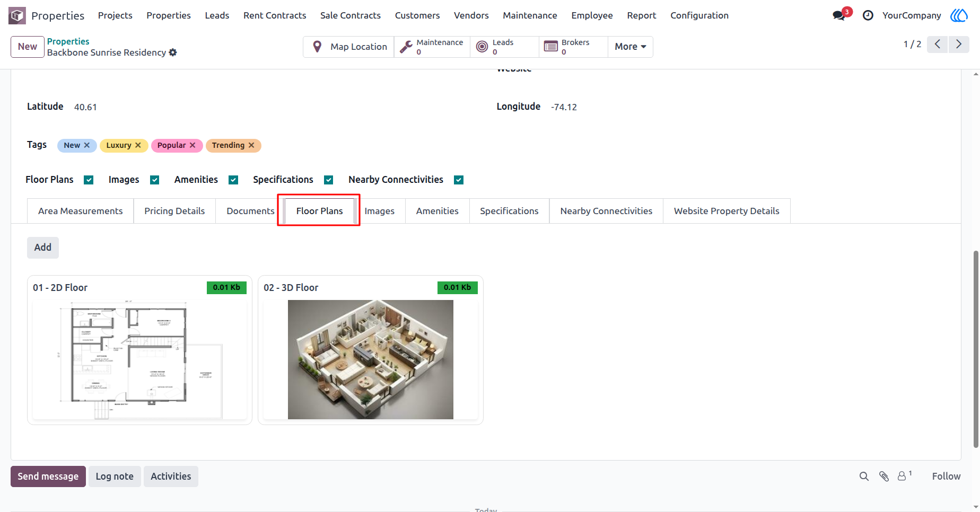The width and height of the screenshot is (980, 512).
Task: Remove the Luxury tag
Action: coord(138,145)
